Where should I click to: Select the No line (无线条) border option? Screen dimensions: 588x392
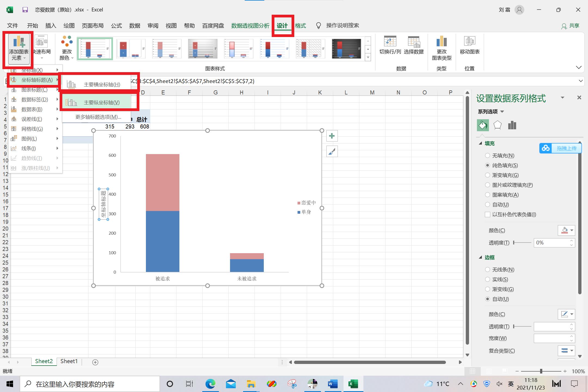pyautogui.click(x=488, y=269)
